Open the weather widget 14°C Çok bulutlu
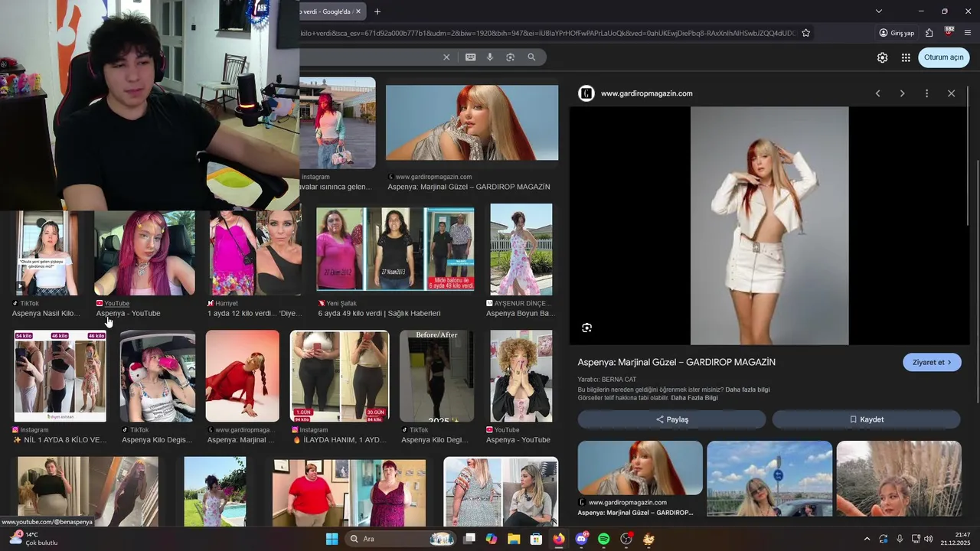Viewport: 980px width, 551px height. pyautogui.click(x=34, y=539)
